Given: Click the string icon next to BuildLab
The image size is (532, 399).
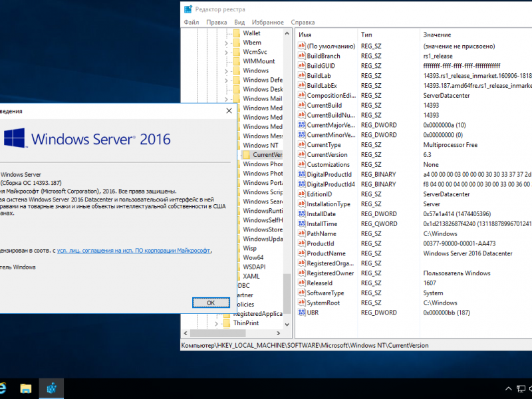Looking at the screenshot, I should pos(302,75).
